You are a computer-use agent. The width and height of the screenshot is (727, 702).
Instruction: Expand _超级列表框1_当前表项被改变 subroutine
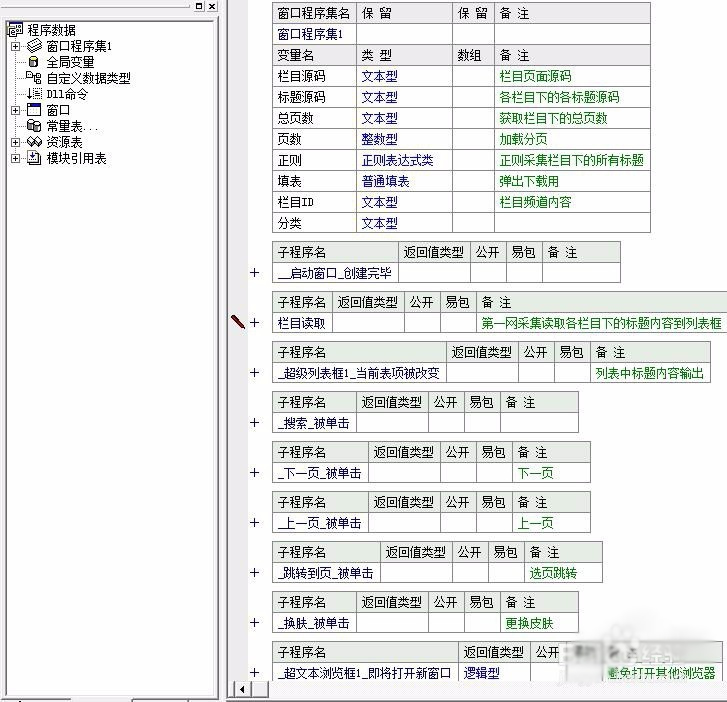pyautogui.click(x=254, y=373)
